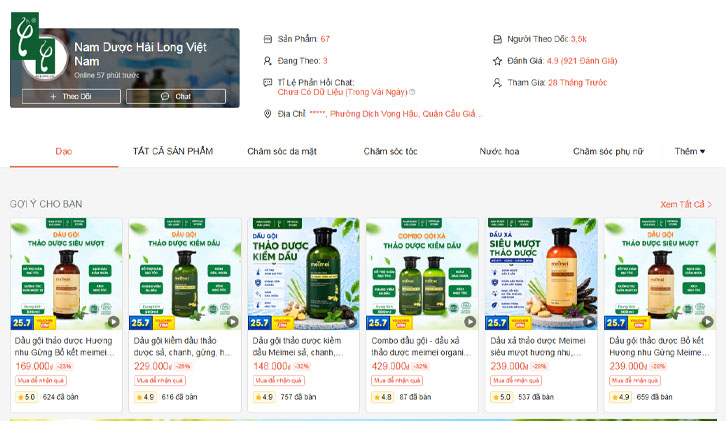This screenshot has height=429, width=726.
Task: Open the Combo gội xả product image
Action: 422,274
